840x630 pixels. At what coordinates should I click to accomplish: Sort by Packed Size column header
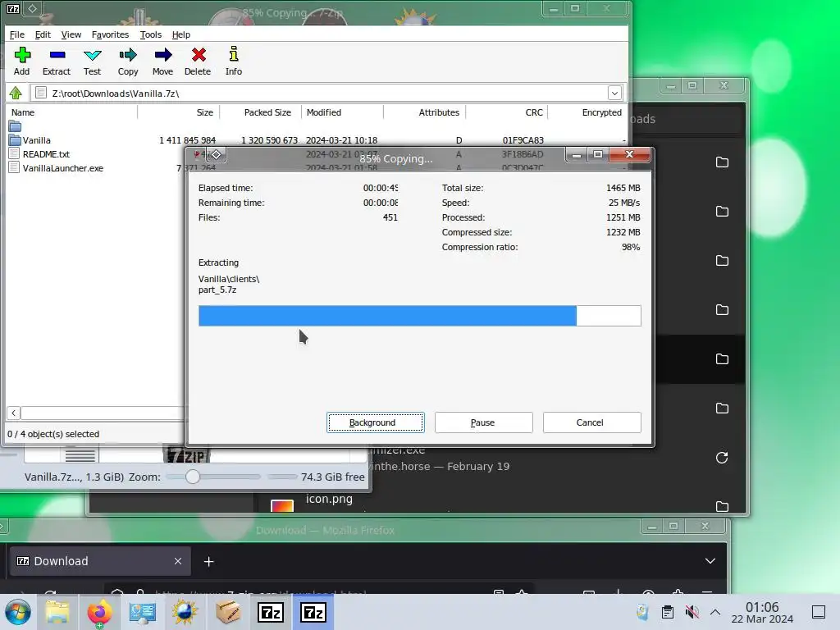261,112
